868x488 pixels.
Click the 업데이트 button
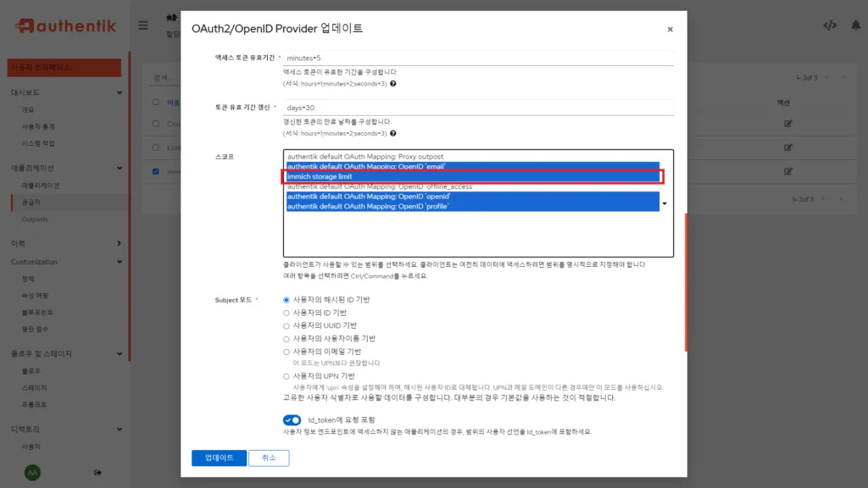tap(219, 457)
